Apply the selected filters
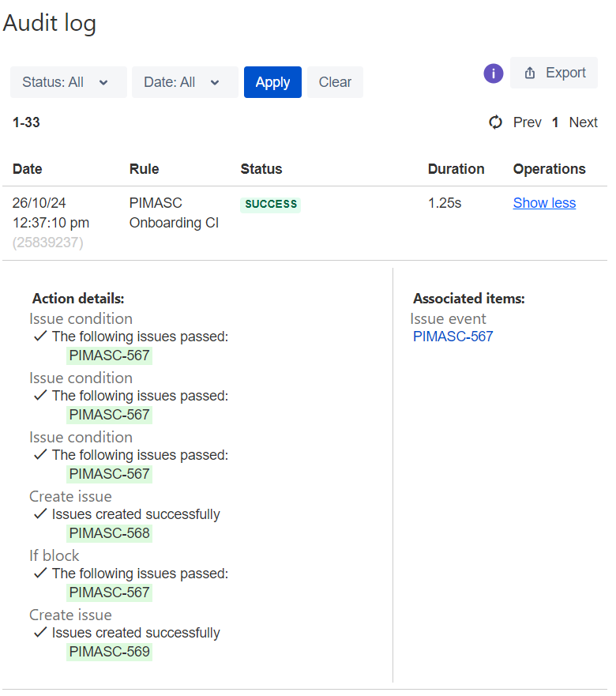The image size is (616, 696). point(272,82)
